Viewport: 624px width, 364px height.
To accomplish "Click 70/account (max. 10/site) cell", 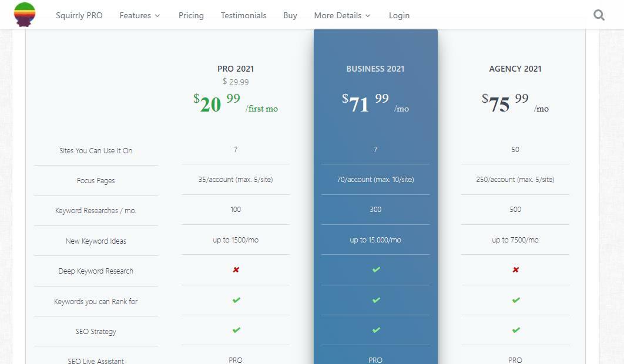I will (x=375, y=180).
